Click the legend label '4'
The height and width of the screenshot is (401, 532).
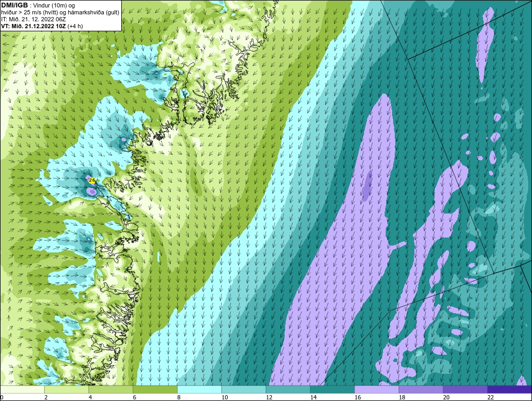(90, 397)
